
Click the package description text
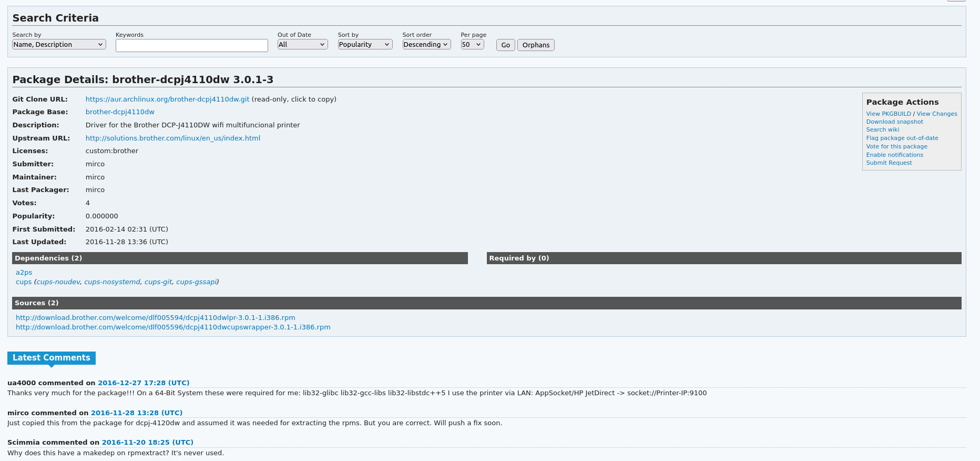193,125
